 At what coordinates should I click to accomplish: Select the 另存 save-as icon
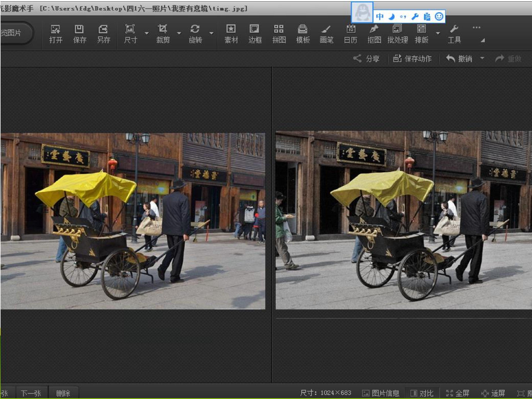tap(103, 34)
